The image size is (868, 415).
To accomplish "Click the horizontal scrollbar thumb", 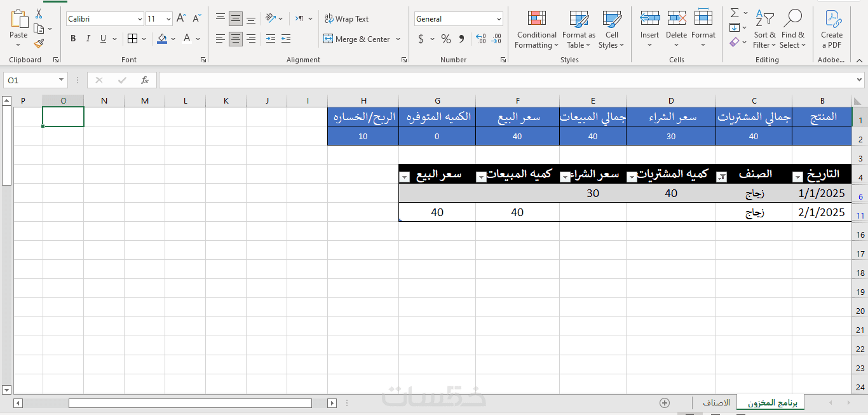I will click(x=190, y=403).
